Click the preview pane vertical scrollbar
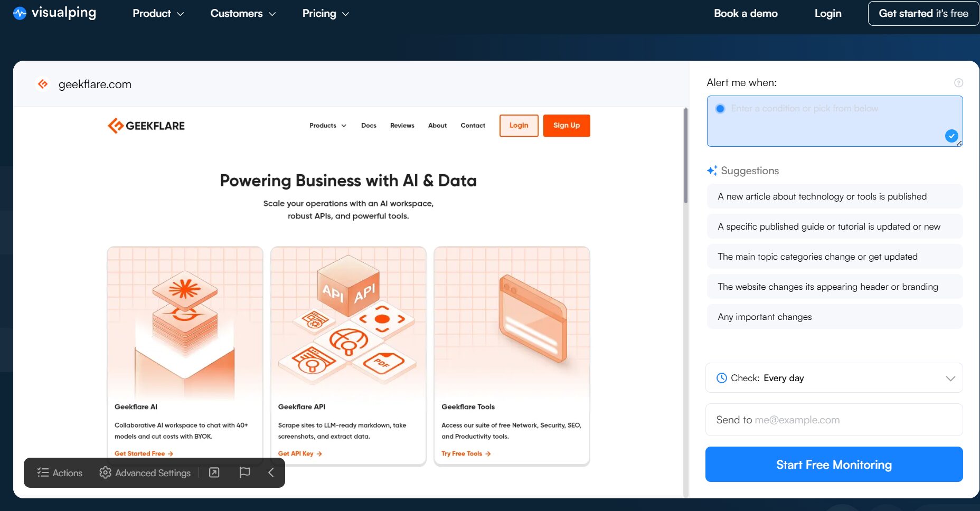The image size is (980, 511). pyautogui.click(x=686, y=156)
